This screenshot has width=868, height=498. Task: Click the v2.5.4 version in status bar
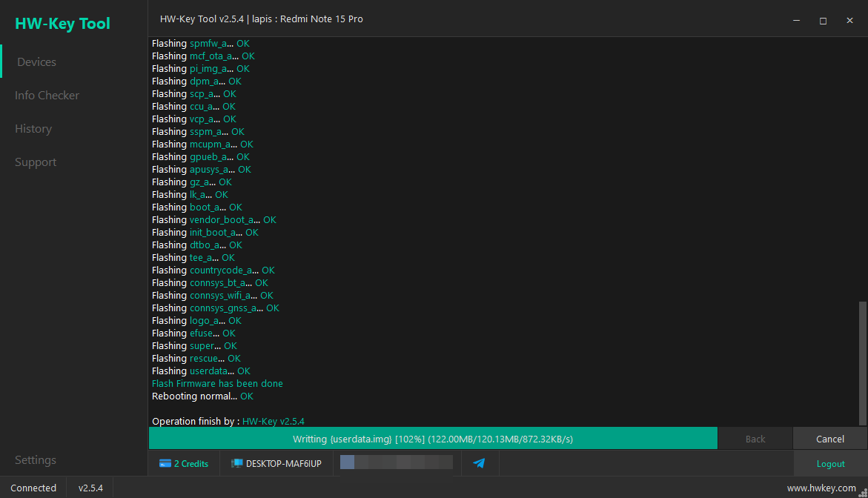point(90,488)
